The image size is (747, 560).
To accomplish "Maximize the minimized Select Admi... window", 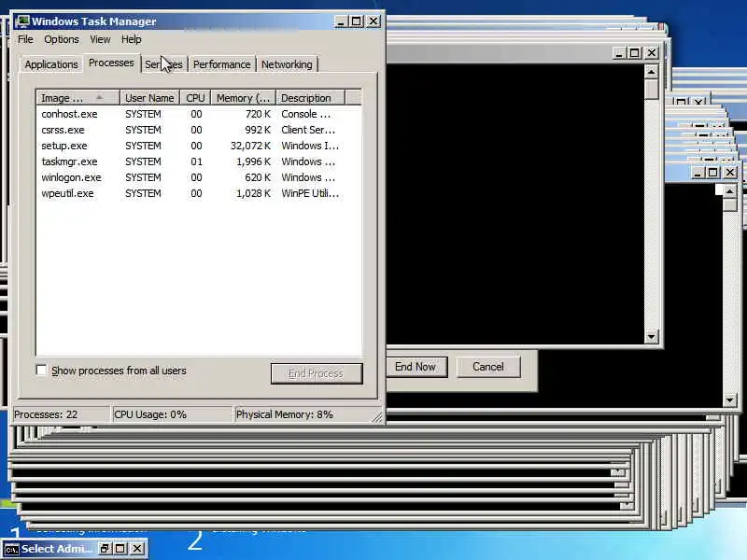I will [x=120, y=549].
